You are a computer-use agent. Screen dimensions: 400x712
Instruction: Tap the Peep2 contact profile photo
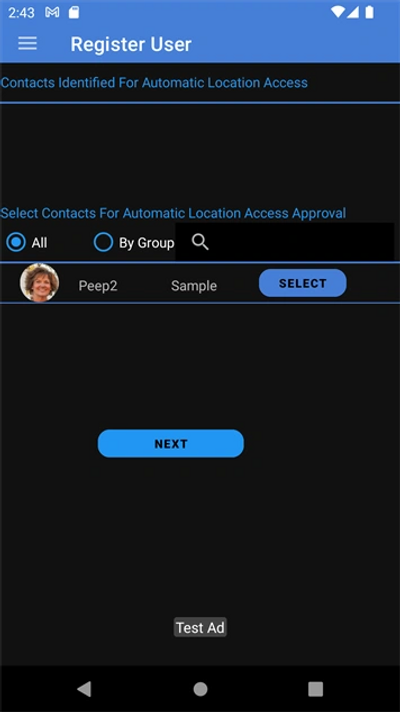tap(40, 283)
